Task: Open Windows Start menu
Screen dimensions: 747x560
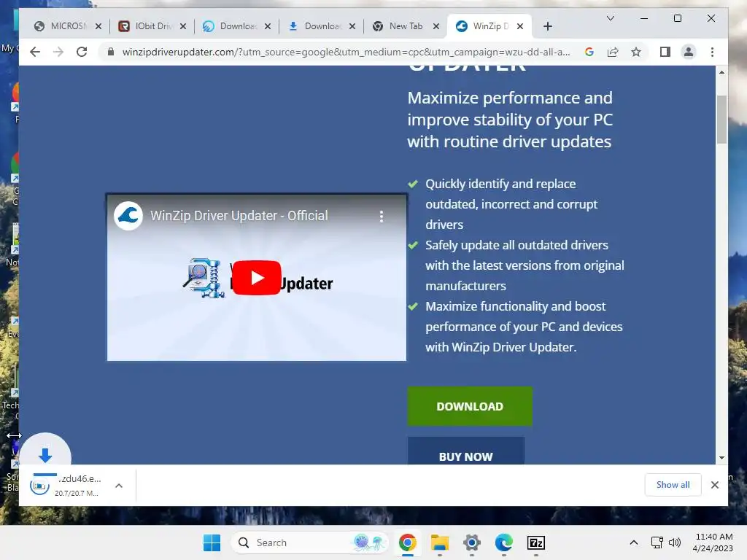Action: click(212, 542)
